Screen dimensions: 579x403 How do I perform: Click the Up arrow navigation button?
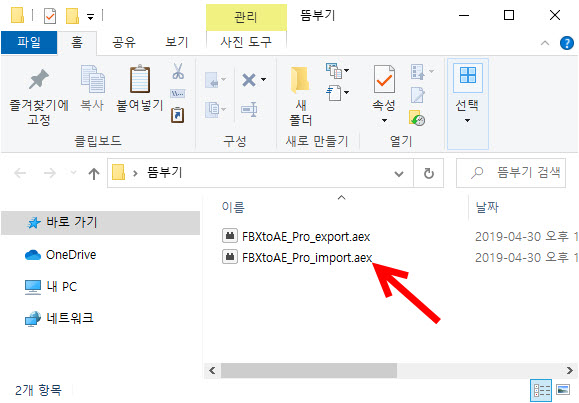(x=94, y=173)
